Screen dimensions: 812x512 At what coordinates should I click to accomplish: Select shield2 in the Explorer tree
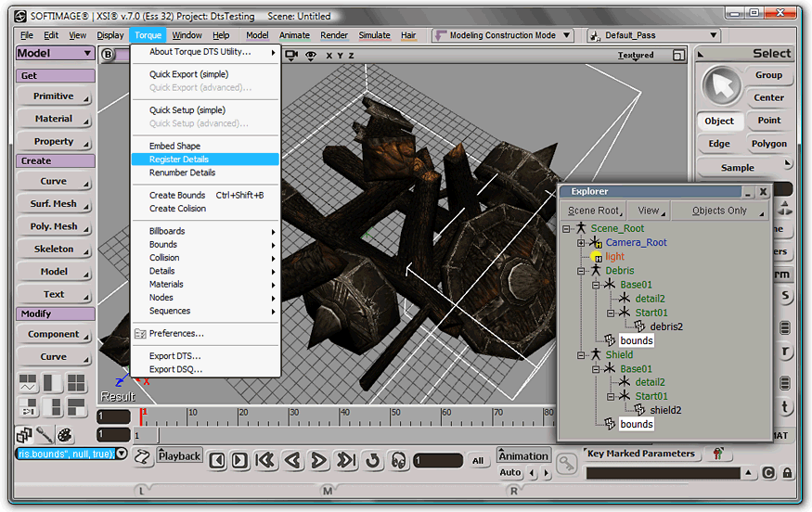coord(665,411)
